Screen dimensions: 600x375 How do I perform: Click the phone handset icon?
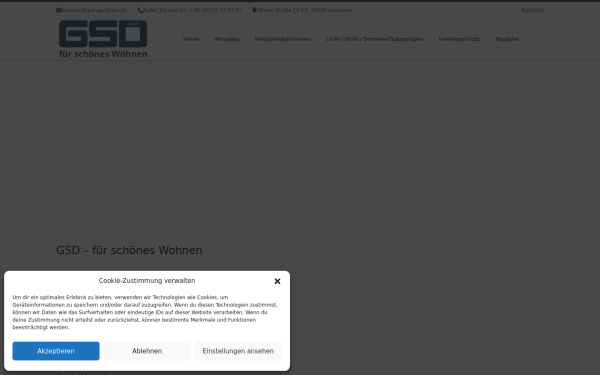(x=140, y=10)
